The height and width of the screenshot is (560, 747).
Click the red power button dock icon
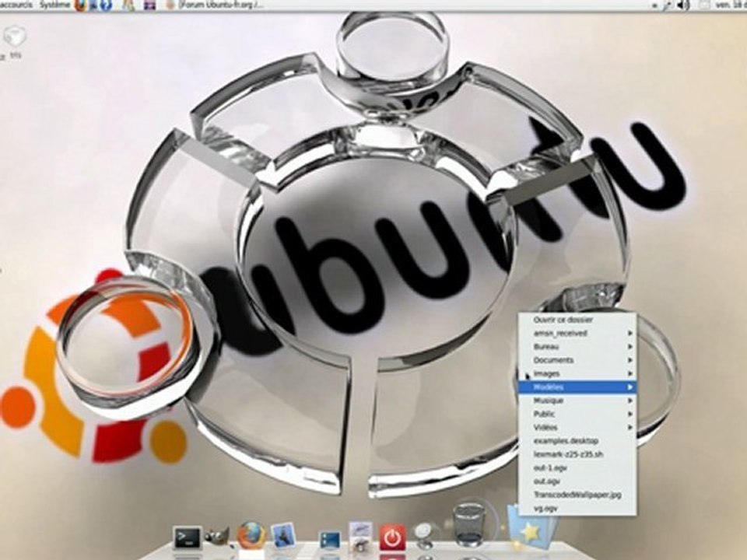coord(392,537)
